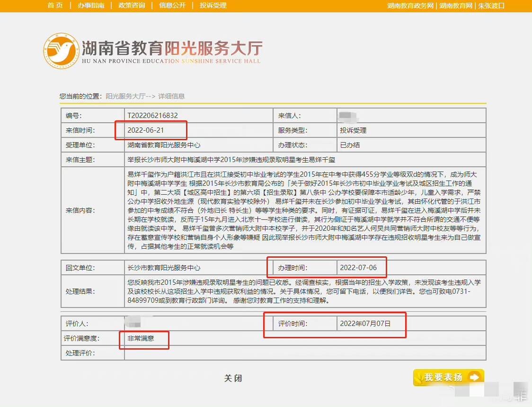Click the bird logo of the service hall

point(61,51)
